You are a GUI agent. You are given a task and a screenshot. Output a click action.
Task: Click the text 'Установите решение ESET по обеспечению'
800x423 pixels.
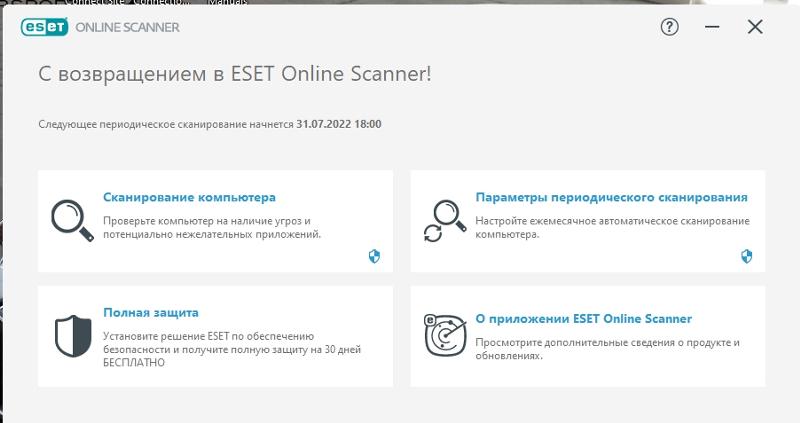pyautogui.click(x=209, y=336)
